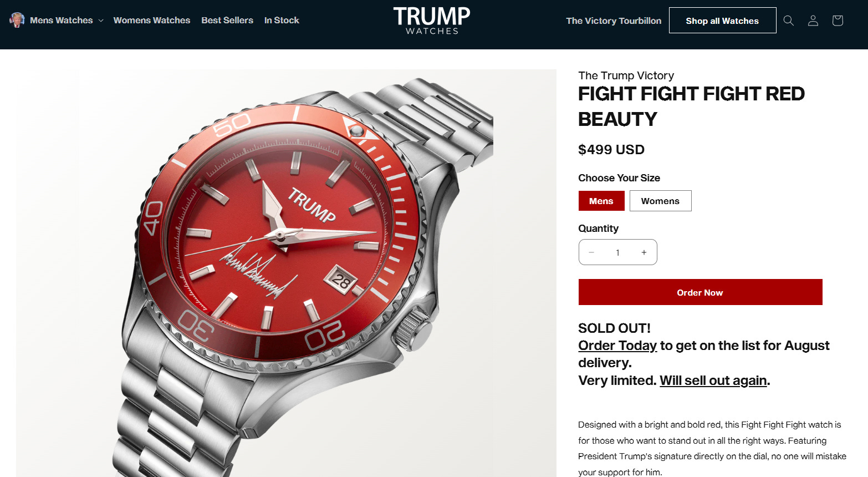This screenshot has width=868, height=477.
Task: Open the search magnifier icon
Action: [x=788, y=21]
